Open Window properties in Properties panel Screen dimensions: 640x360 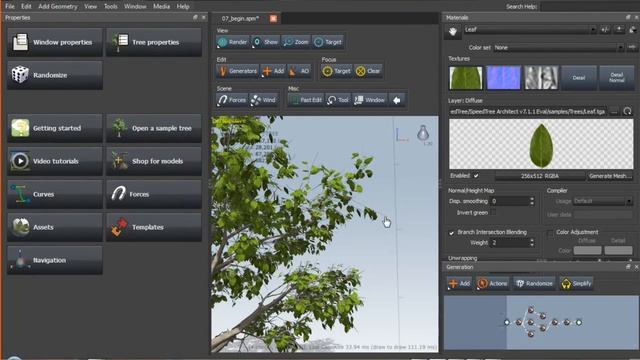(x=55, y=42)
